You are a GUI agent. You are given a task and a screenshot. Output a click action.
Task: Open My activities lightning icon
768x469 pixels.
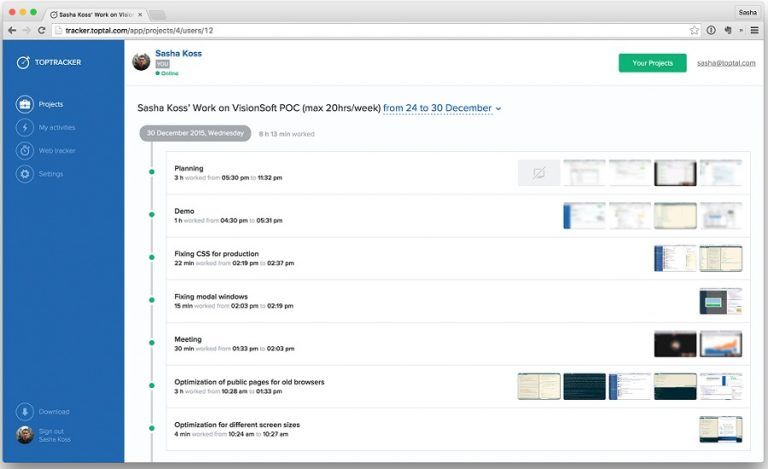pyautogui.click(x=24, y=127)
